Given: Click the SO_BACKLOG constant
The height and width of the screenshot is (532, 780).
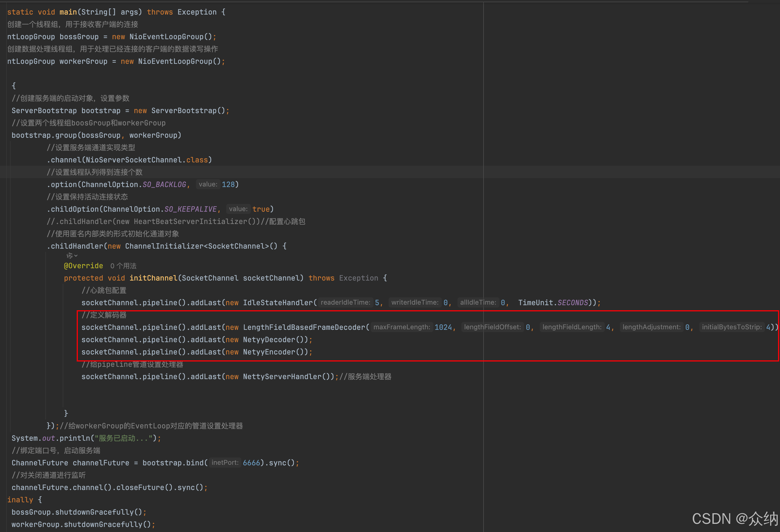Looking at the screenshot, I should (164, 185).
